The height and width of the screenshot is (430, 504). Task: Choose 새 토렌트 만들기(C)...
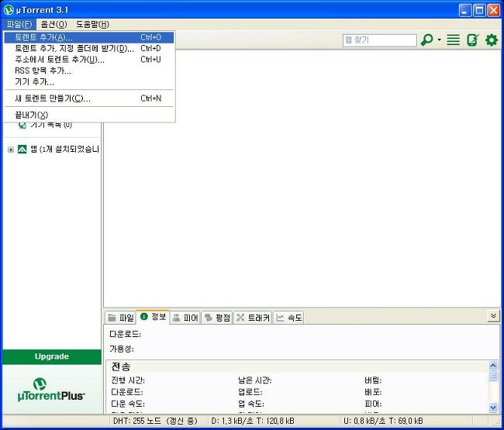[x=89, y=98]
